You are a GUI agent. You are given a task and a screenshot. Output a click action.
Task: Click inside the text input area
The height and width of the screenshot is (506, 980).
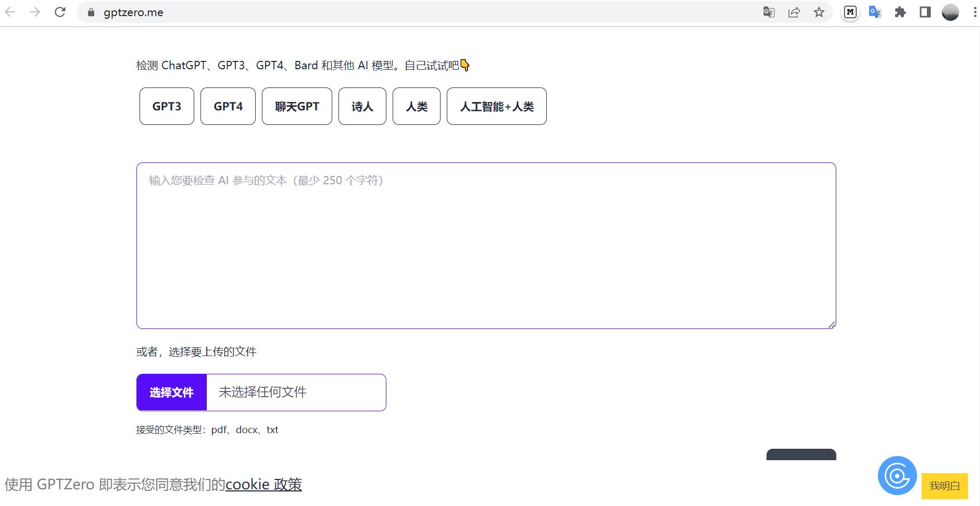point(484,245)
